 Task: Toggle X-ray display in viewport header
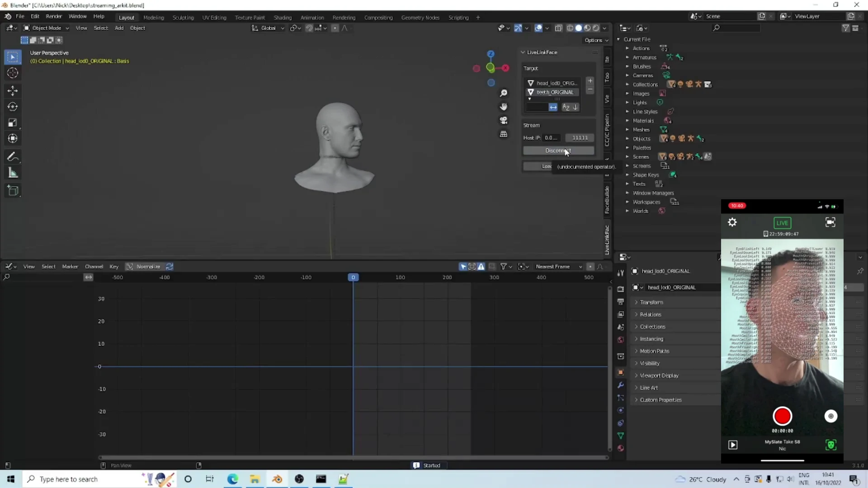(x=558, y=28)
